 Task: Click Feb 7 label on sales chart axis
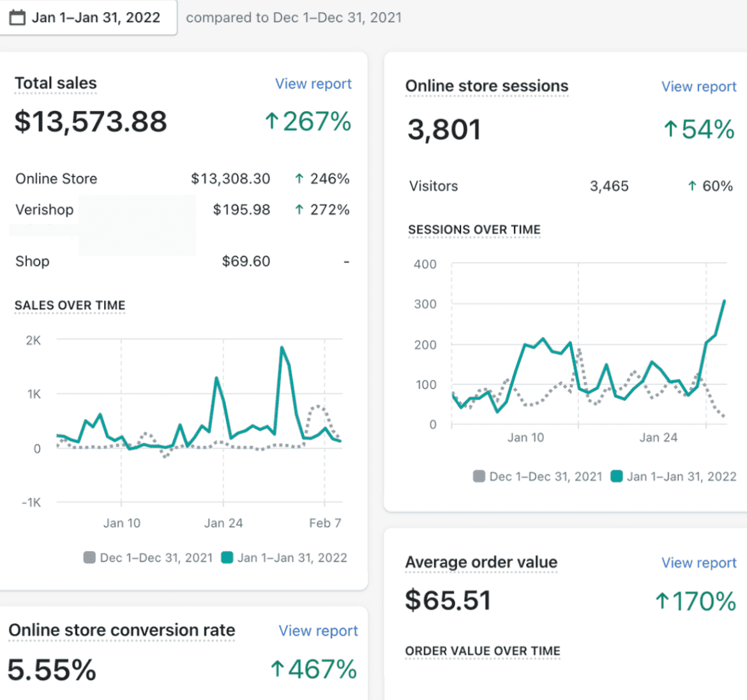click(x=325, y=523)
